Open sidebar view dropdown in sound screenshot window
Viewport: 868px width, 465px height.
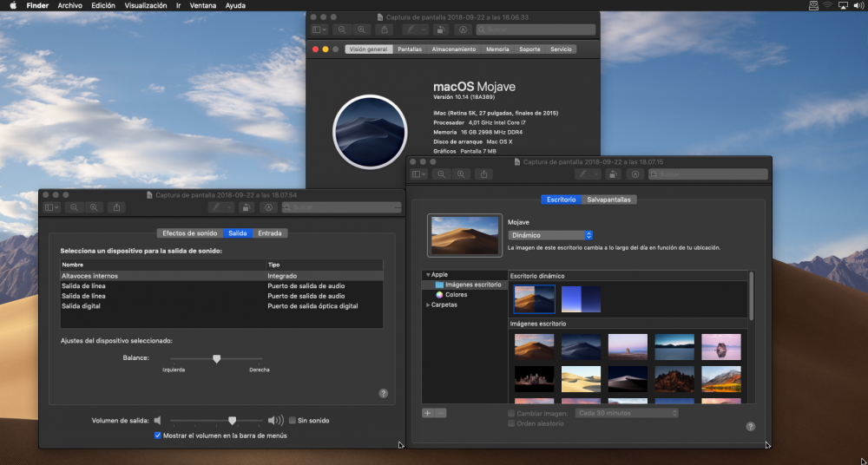[53, 207]
